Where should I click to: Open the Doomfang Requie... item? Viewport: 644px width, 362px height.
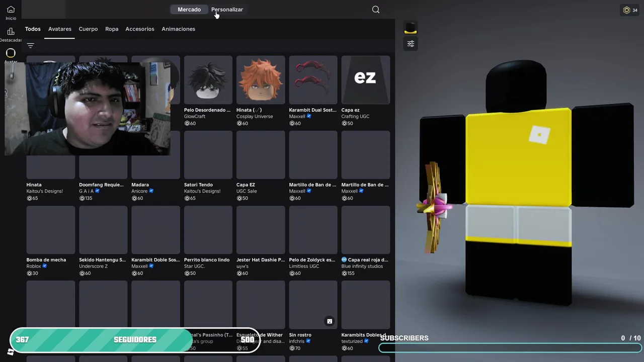point(103,166)
